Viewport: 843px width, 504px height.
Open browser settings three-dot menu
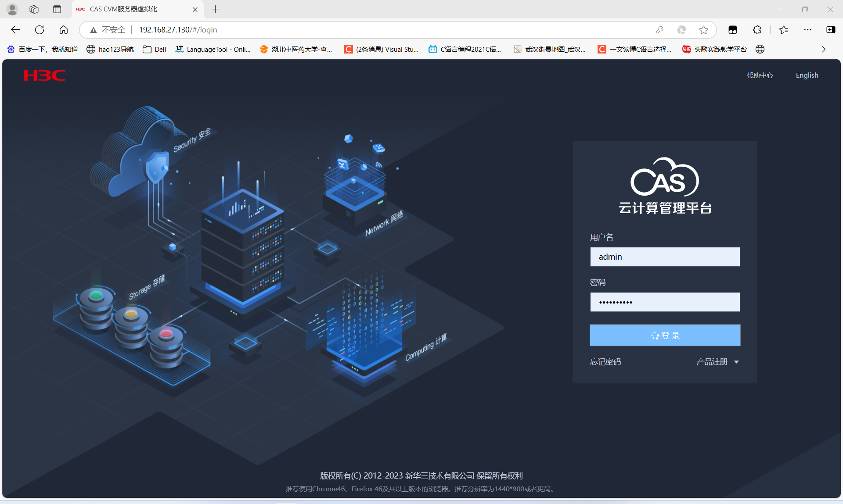coord(807,30)
